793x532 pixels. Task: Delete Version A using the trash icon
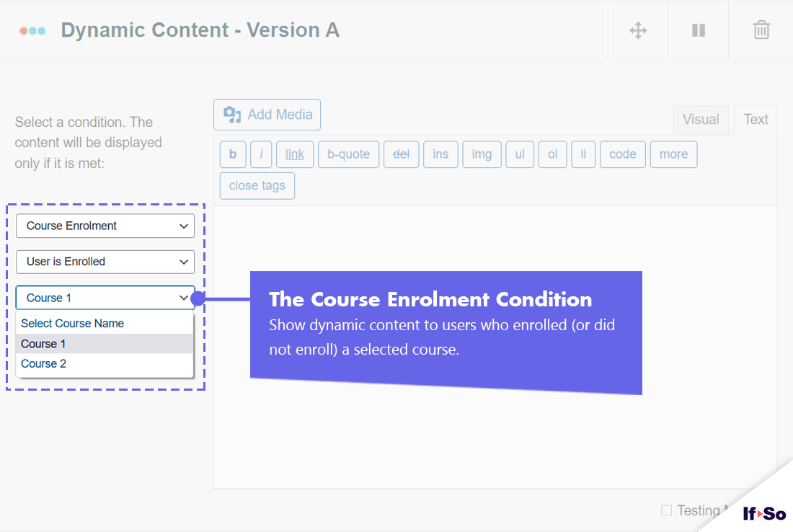(x=761, y=30)
